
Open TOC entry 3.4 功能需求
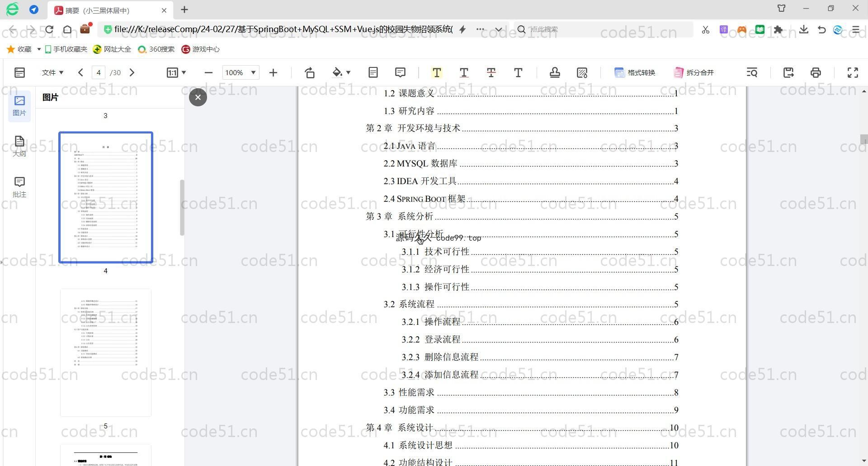click(531, 410)
